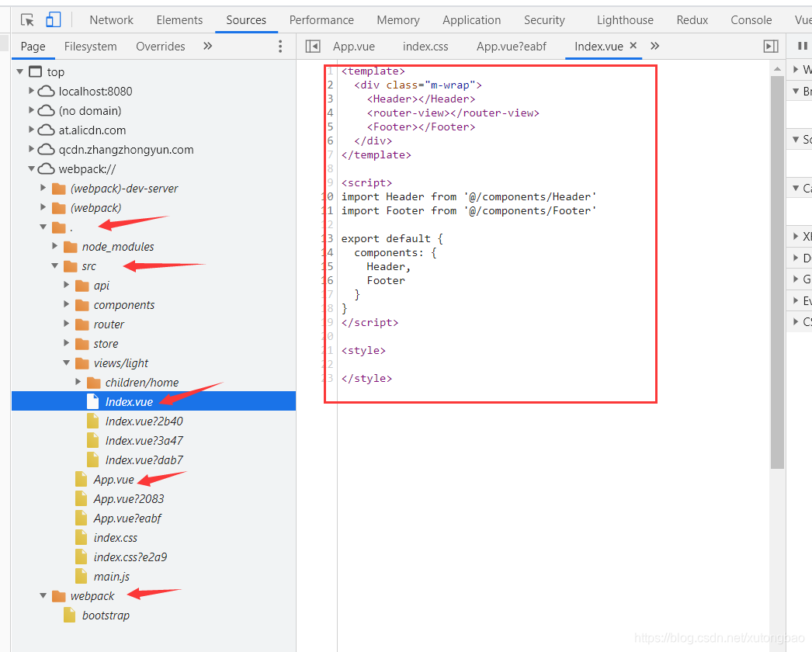Switch to the App.vue editor tab

coord(354,47)
